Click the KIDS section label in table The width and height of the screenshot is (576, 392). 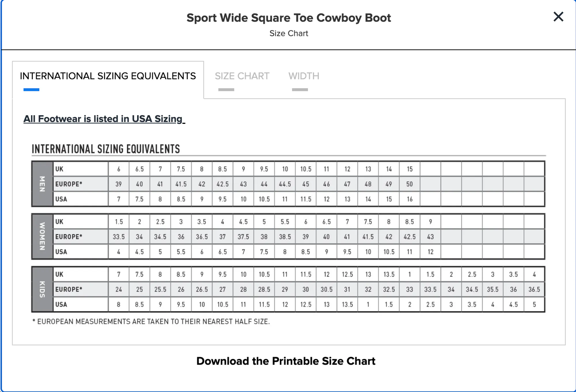coord(42,289)
